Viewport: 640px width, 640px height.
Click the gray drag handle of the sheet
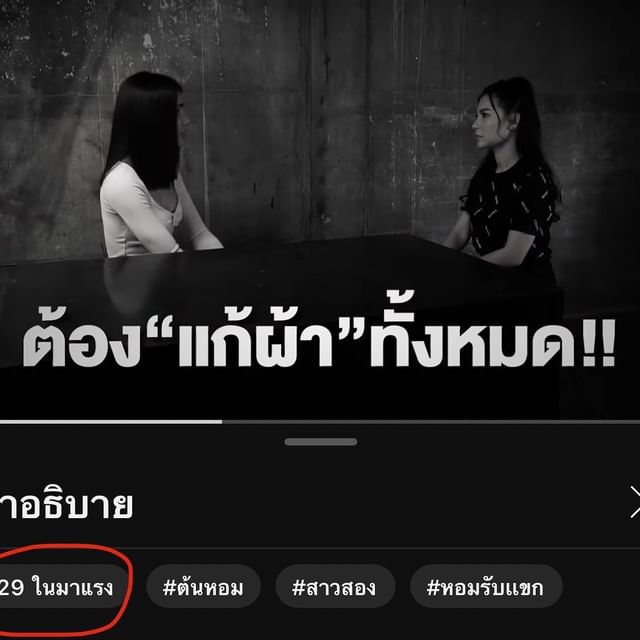pyautogui.click(x=321, y=442)
